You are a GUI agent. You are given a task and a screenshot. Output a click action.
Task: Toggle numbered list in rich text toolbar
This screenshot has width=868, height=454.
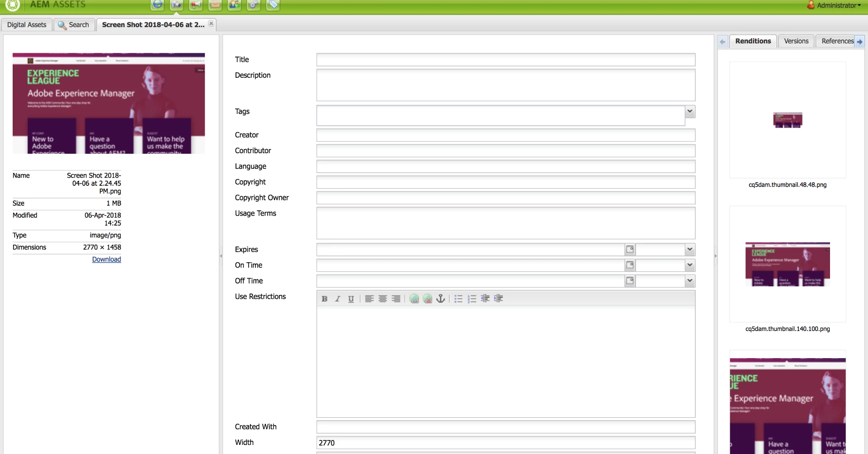(472, 299)
